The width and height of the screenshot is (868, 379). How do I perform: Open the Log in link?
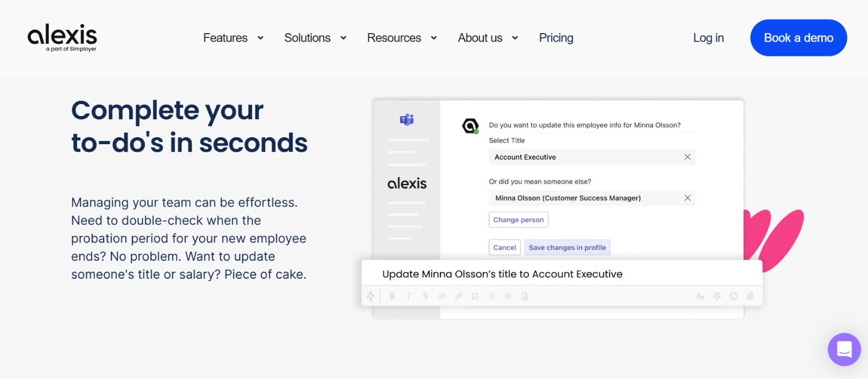tap(708, 38)
